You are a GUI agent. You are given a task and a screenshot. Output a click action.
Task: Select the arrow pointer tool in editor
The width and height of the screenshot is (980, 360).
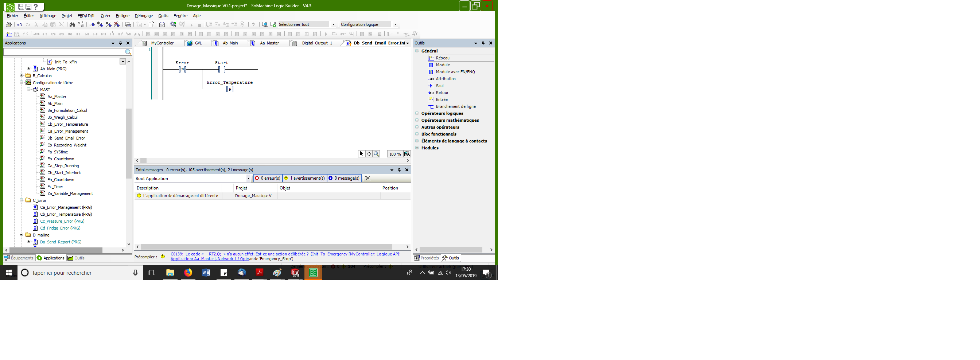(x=361, y=154)
